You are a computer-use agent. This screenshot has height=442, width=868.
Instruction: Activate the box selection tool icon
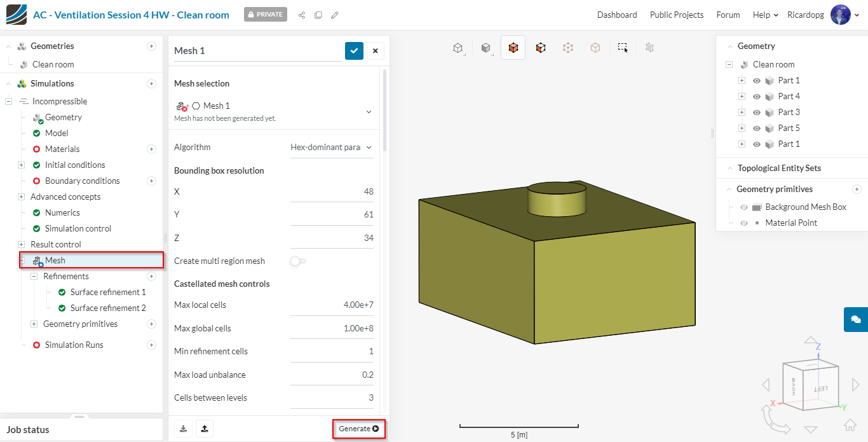click(x=623, y=48)
